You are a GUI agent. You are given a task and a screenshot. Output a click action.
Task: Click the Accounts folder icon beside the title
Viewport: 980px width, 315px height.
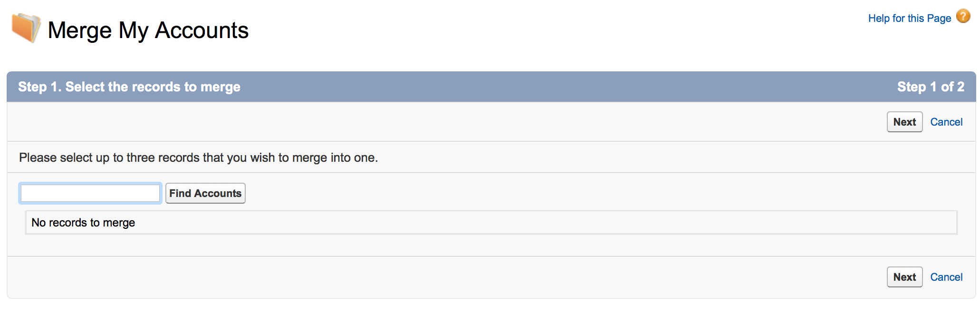click(x=26, y=28)
